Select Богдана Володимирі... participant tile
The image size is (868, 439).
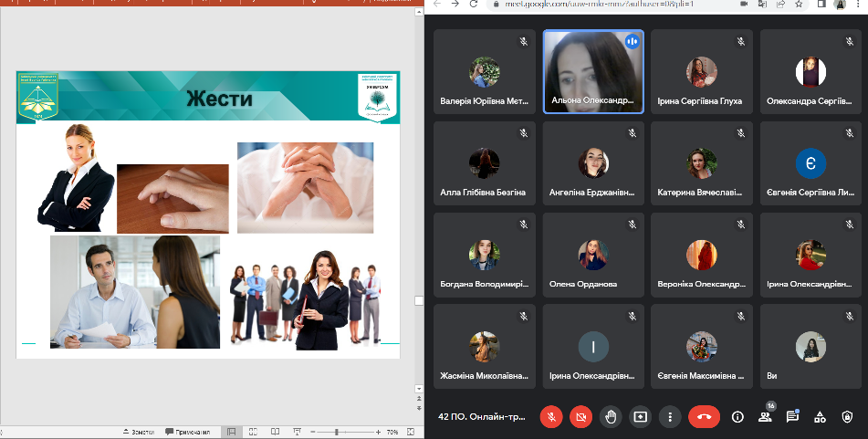(485, 255)
